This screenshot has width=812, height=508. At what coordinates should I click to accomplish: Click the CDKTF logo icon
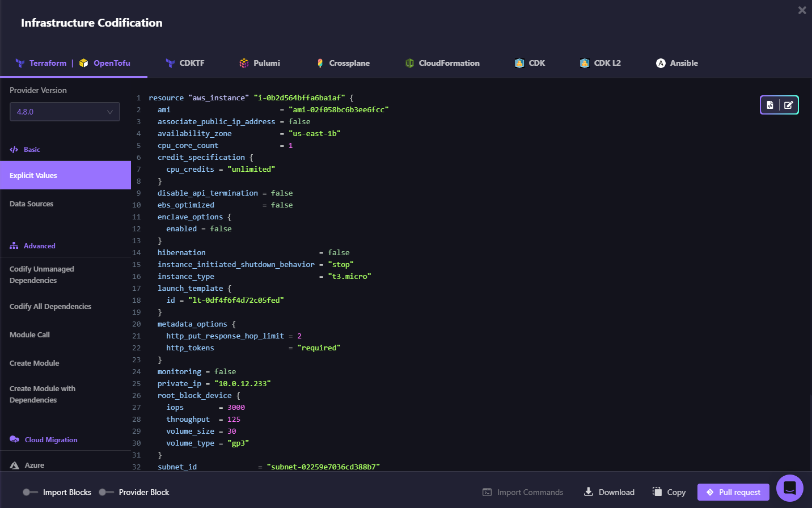pos(170,63)
